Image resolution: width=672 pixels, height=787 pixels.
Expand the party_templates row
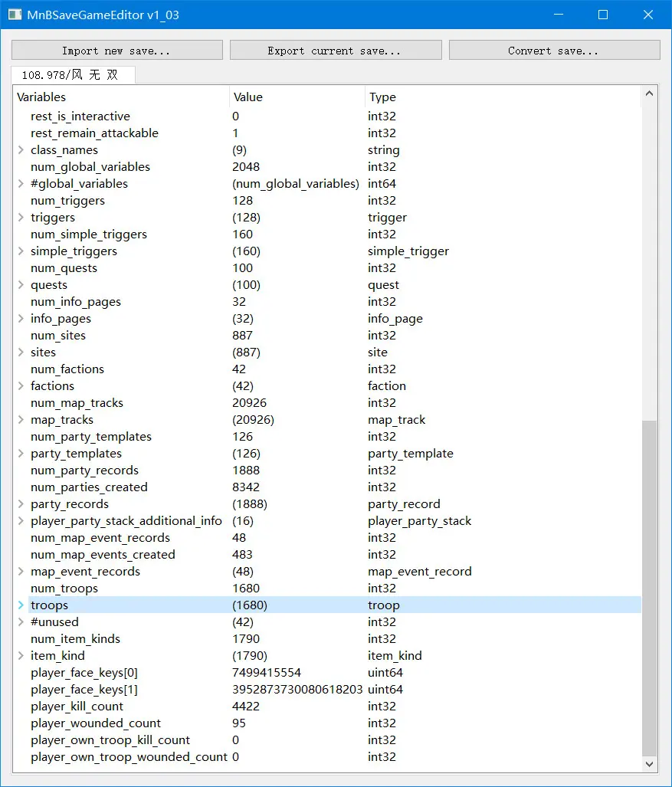pyautogui.click(x=21, y=453)
